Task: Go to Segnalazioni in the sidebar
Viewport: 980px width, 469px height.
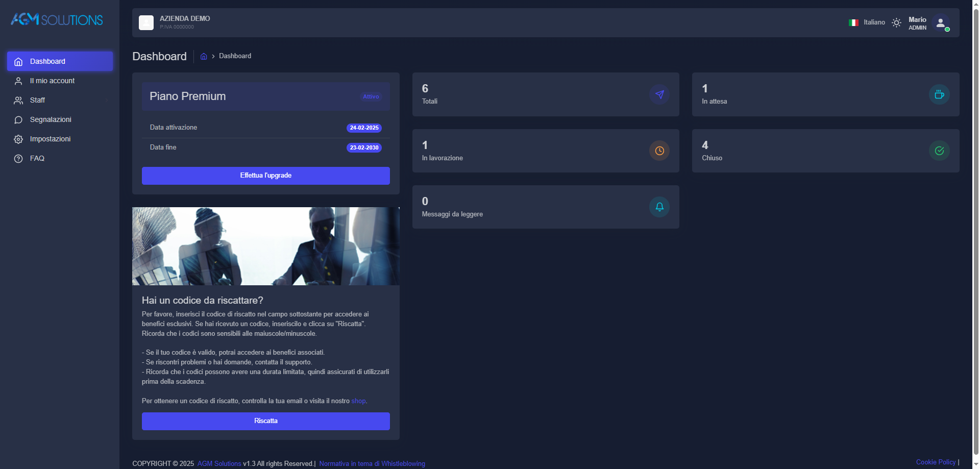Action: (51, 120)
